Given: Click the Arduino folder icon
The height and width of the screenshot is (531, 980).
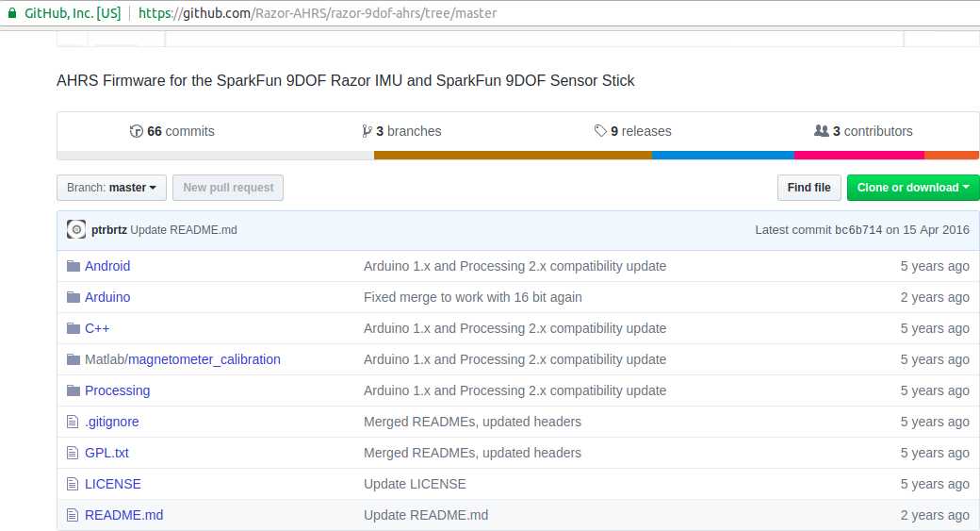Looking at the screenshot, I should point(73,297).
